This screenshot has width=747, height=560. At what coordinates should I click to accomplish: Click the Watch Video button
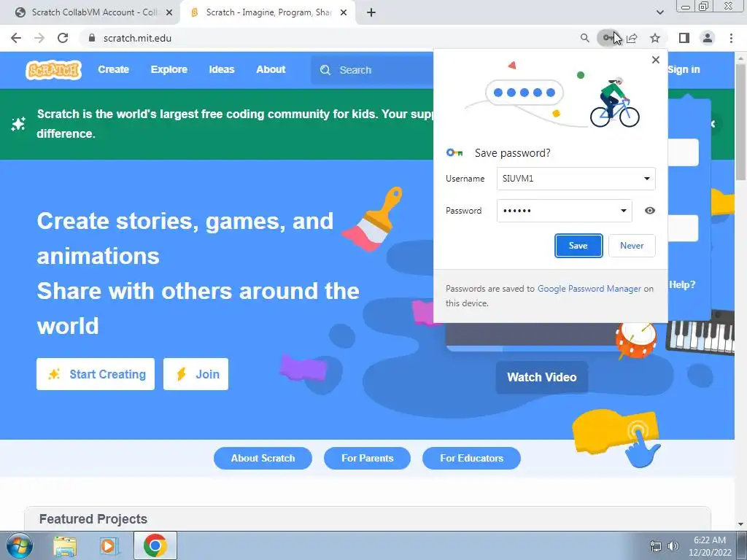click(542, 377)
